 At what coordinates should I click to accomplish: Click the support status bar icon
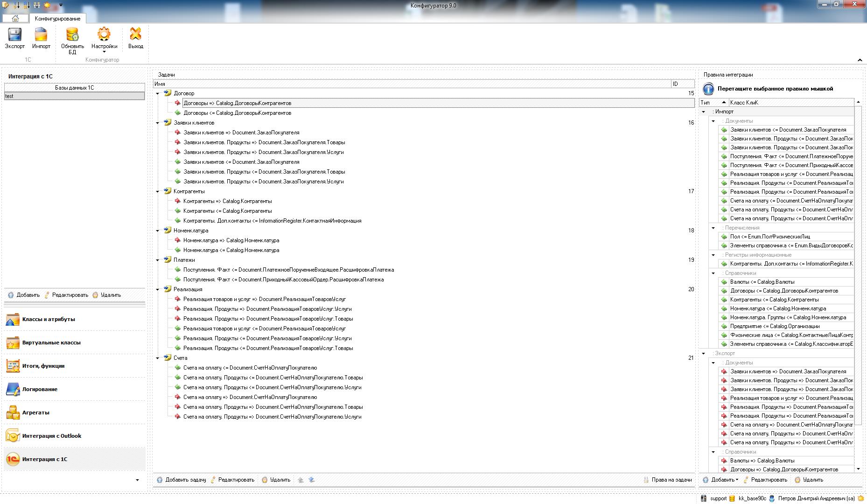704,498
